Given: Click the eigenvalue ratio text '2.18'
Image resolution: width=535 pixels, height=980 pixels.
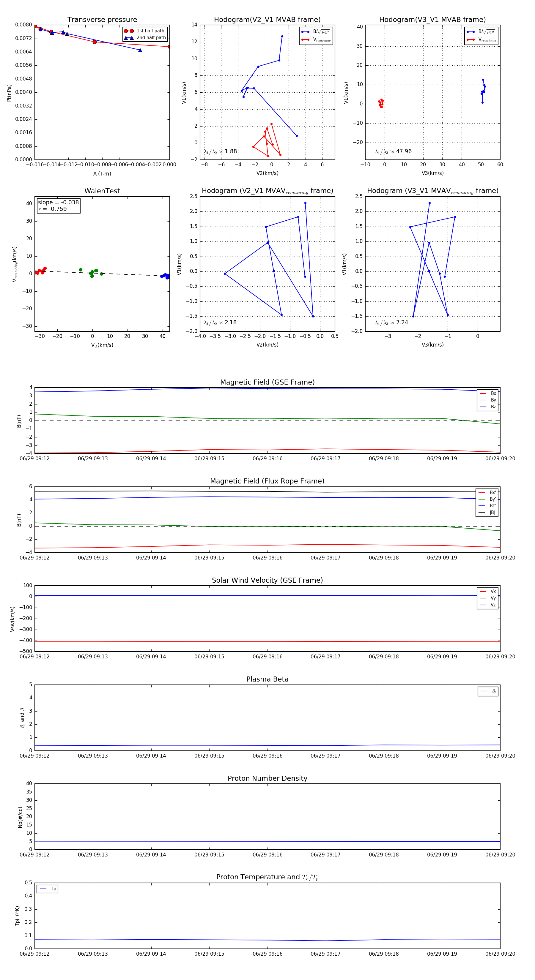Looking at the screenshot, I should 231,323.
